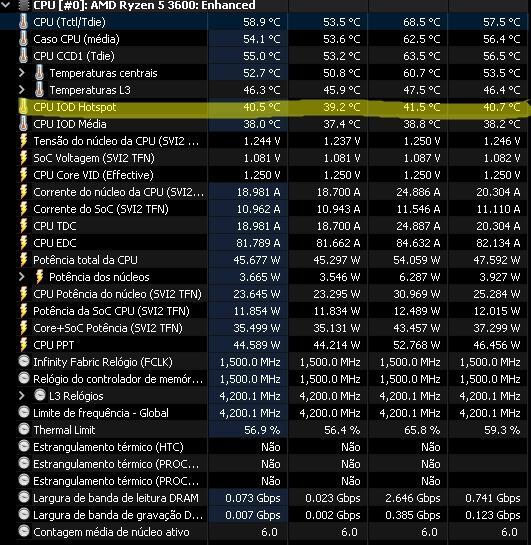Click lightning icon of Corrente do núcleo da CPU
531x545 pixels.
point(23,192)
